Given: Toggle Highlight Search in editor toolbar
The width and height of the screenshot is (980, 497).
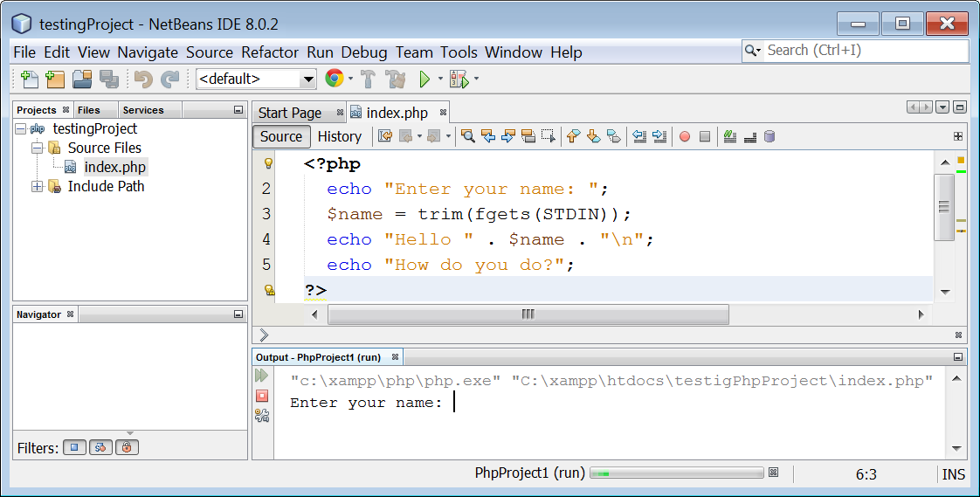Looking at the screenshot, I should (528, 136).
